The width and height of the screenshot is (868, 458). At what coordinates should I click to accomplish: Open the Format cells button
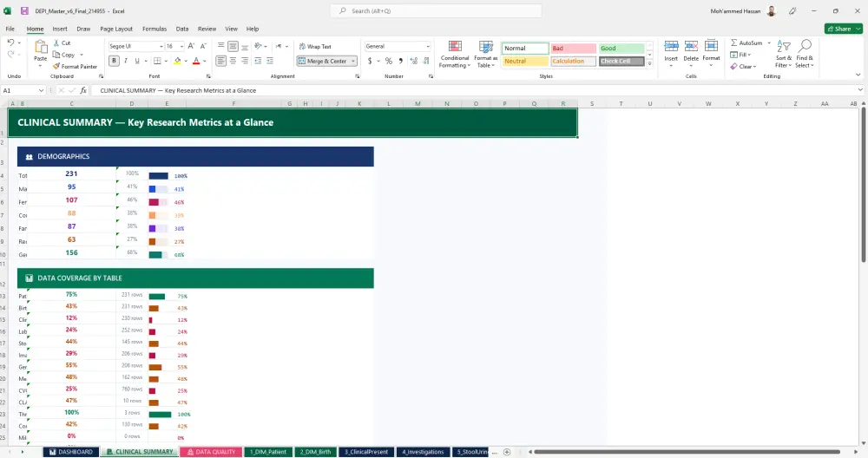coord(712,53)
